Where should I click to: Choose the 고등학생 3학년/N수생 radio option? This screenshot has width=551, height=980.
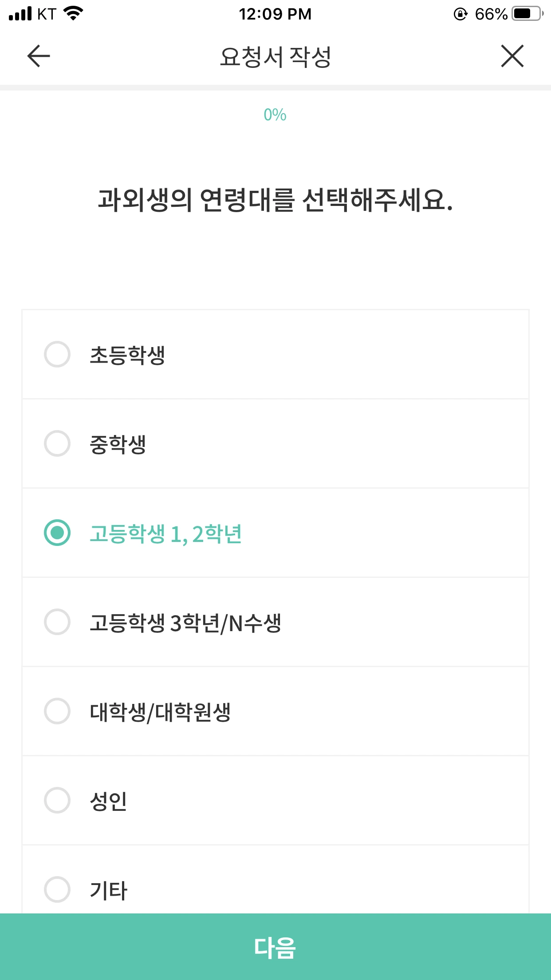click(x=57, y=622)
